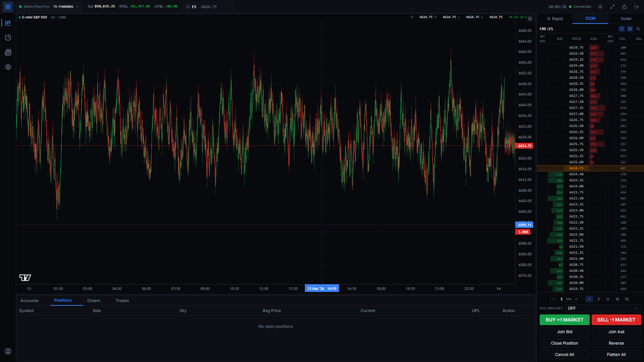Click the RP&L +$1,457.00 readout
Image resolution: width=644 pixels, height=362 pixels.
[x=135, y=6]
